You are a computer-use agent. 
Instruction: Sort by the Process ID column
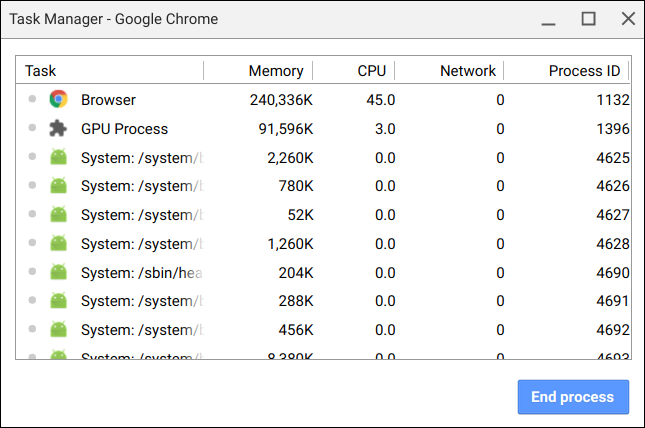coord(584,71)
